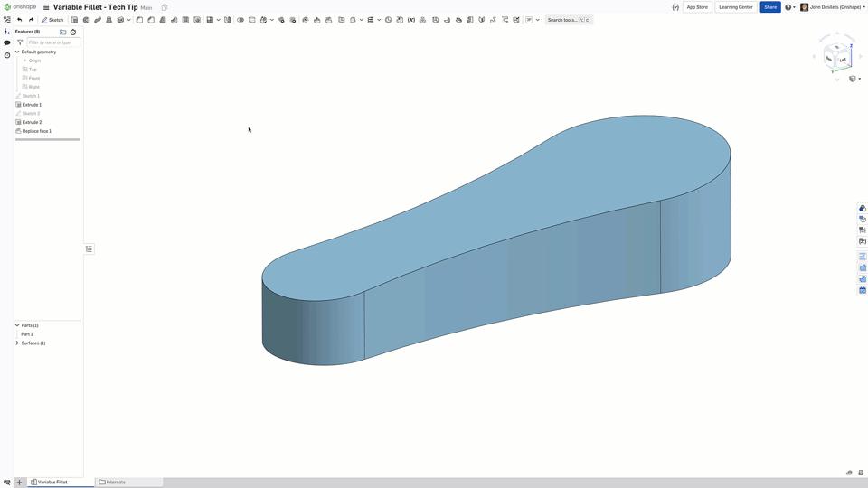Open the Learning Center
The image size is (868, 488).
pos(735,7)
